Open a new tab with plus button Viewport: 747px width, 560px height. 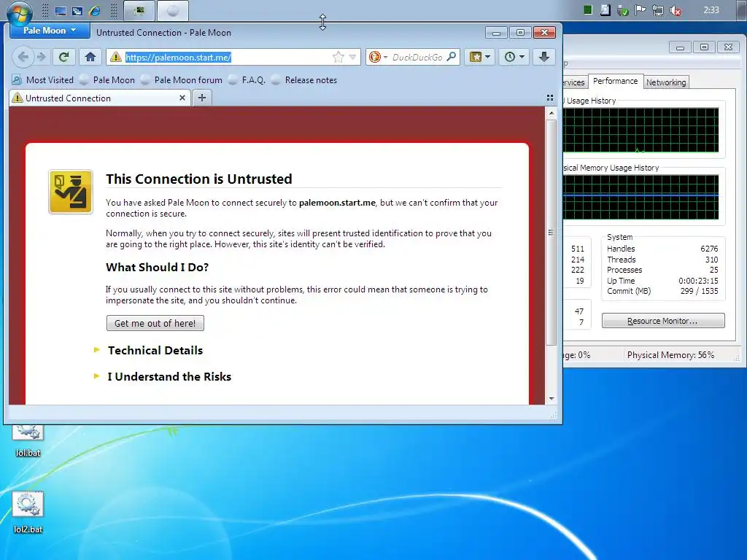202,98
